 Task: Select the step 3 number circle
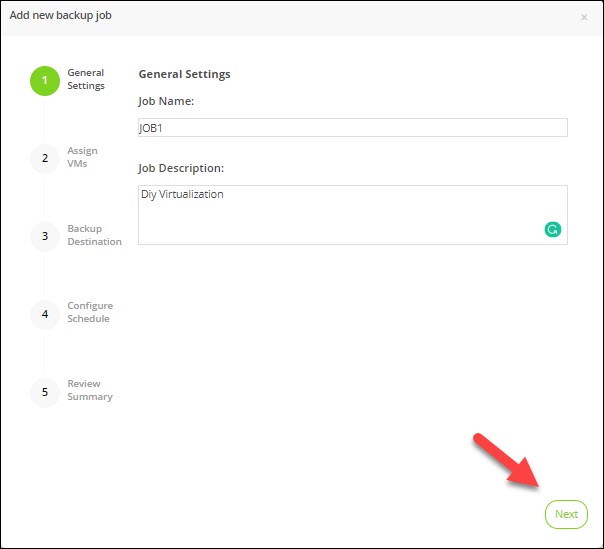pyautogui.click(x=45, y=236)
